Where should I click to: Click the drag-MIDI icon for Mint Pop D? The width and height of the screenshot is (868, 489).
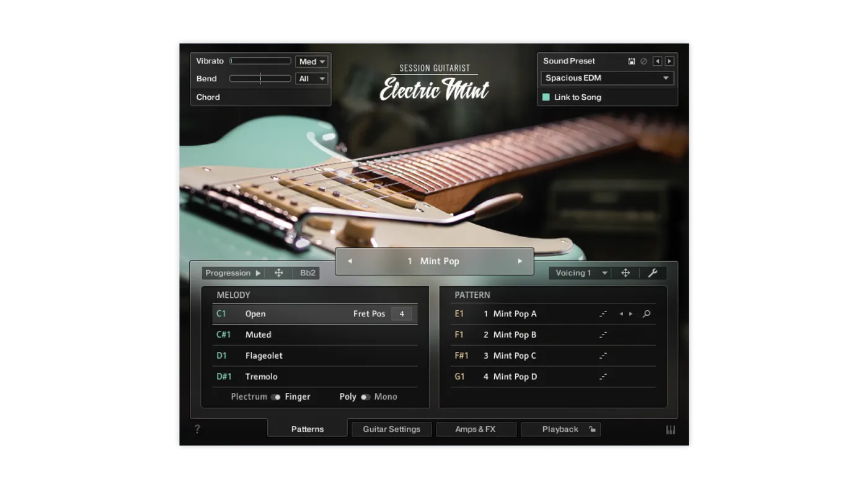point(603,377)
